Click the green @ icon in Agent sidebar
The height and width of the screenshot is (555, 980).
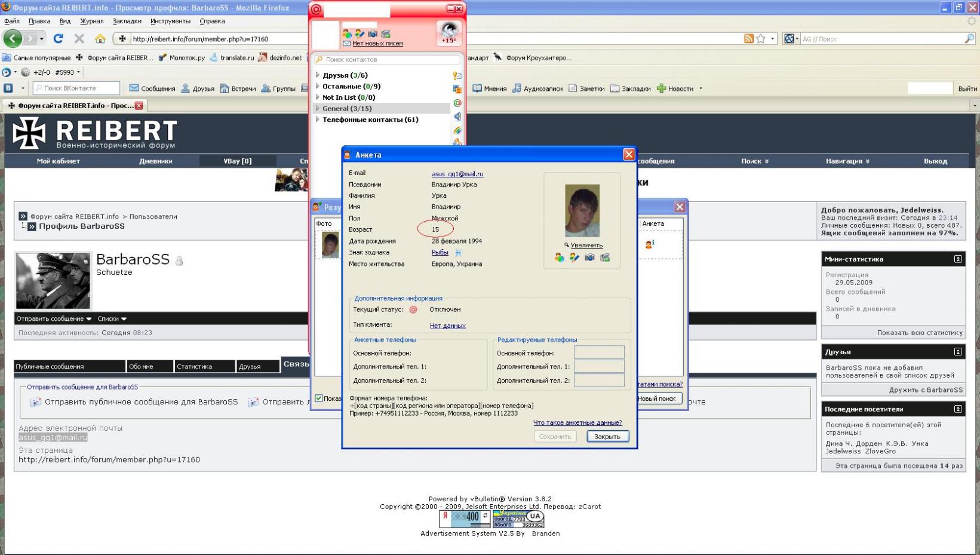pyautogui.click(x=457, y=103)
